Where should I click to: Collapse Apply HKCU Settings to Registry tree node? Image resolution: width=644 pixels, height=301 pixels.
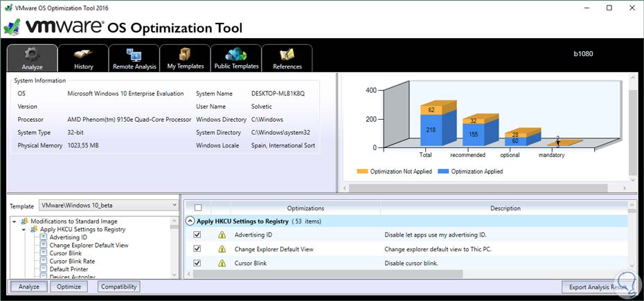[24, 230]
